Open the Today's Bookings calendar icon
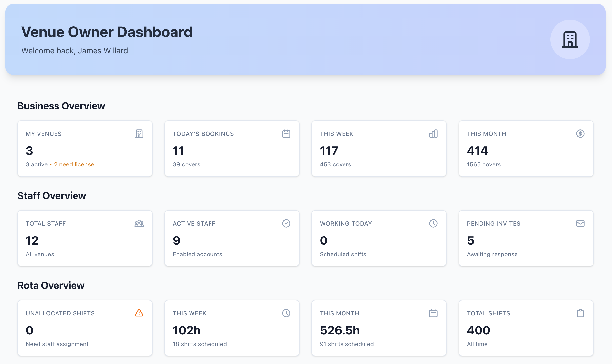Viewport: 612px width, 364px height. pyautogui.click(x=286, y=134)
